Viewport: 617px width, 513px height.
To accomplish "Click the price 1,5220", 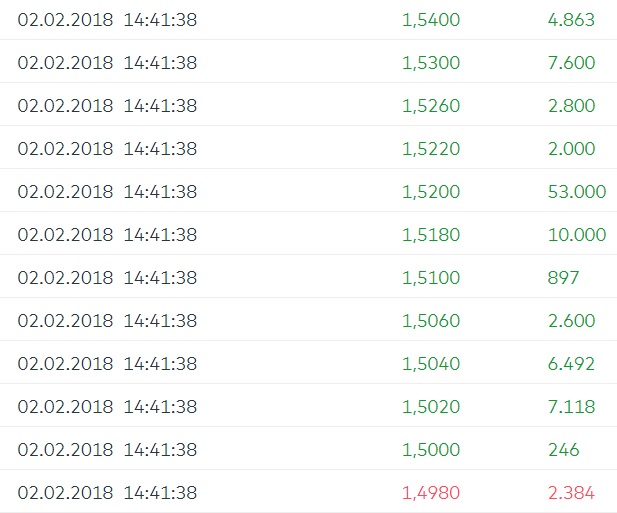I will (430, 149).
